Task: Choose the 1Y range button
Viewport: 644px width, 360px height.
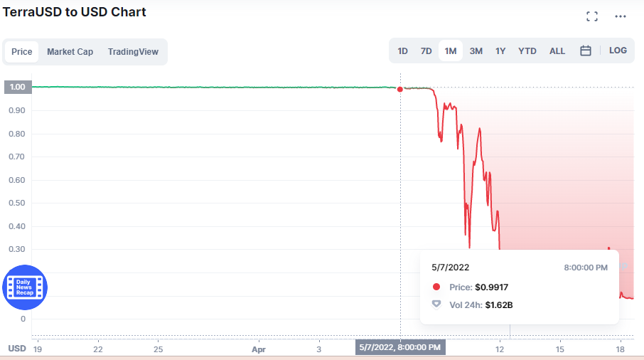Action: point(500,51)
